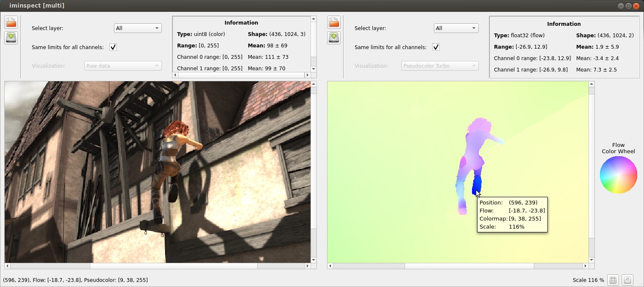Load a new flow file in the right pane
The image size is (644, 287).
(x=333, y=22)
